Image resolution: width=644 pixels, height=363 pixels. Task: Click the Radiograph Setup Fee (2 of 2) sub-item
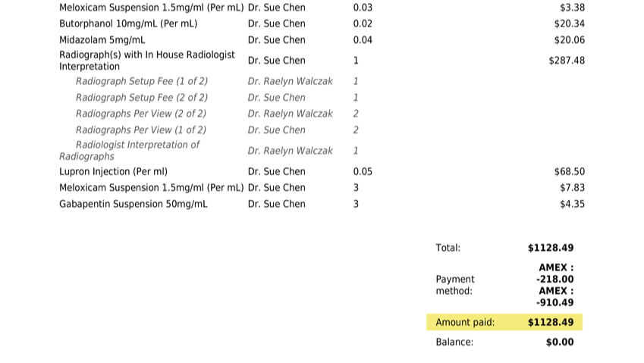pos(142,98)
